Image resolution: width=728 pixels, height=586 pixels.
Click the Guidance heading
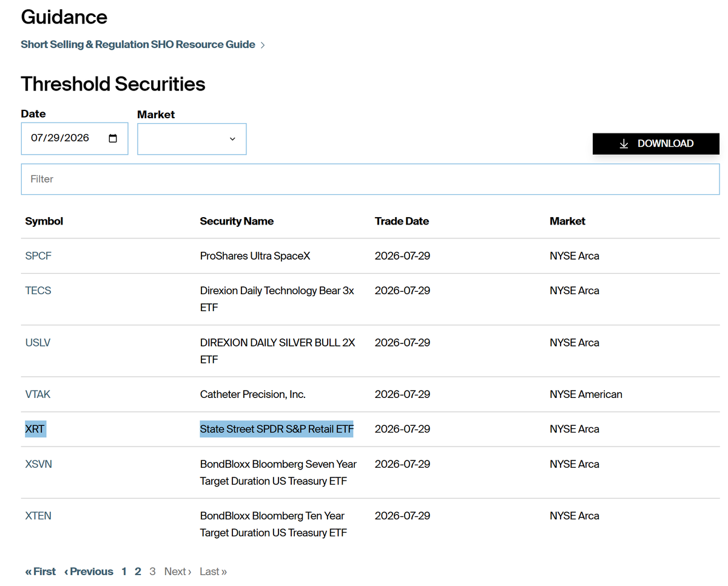(64, 17)
